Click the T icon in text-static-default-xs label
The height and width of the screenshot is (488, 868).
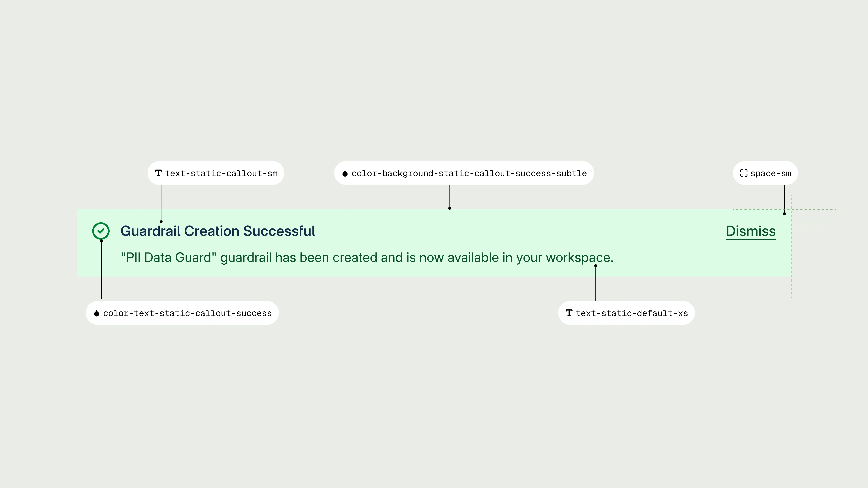569,313
